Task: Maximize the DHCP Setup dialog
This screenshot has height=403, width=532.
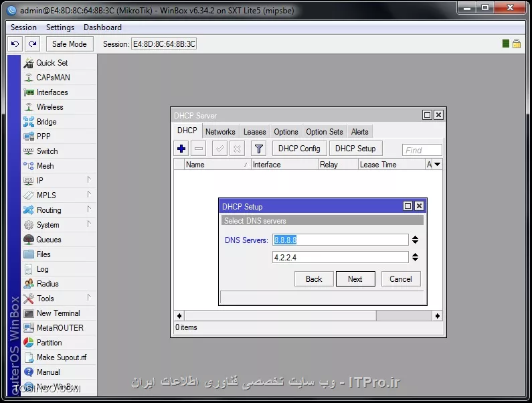Action: coord(408,206)
